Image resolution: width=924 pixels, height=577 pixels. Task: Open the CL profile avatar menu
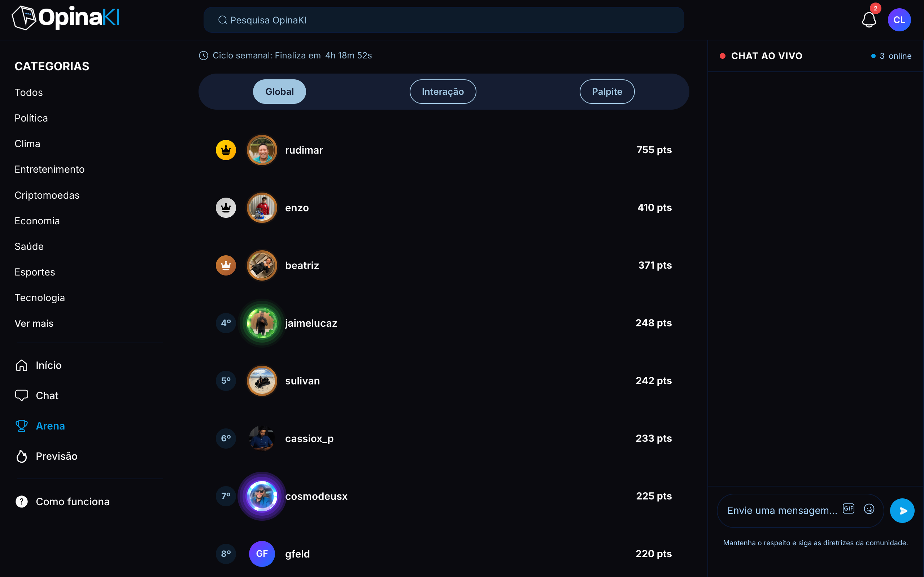tap(899, 20)
